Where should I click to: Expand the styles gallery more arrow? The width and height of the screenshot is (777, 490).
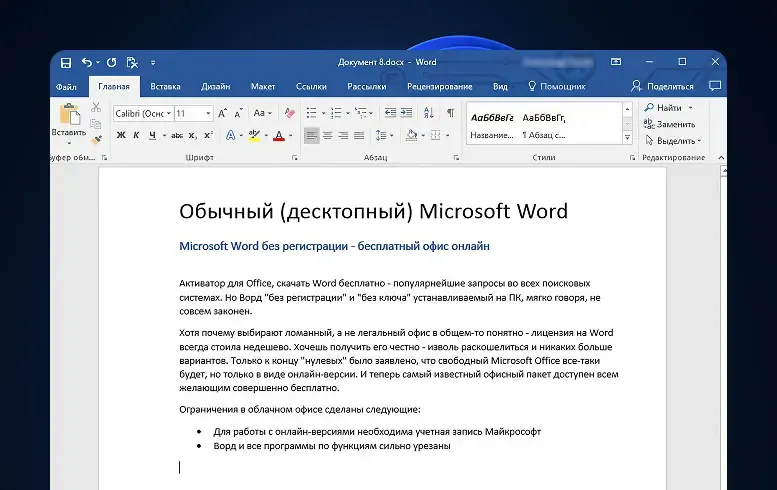coord(627,137)
